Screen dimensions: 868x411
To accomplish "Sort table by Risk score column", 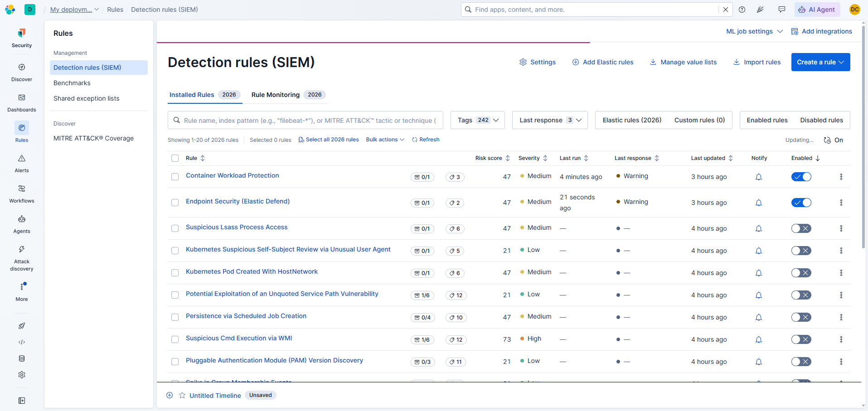I will pyautogui.click(x=493, y=158).
